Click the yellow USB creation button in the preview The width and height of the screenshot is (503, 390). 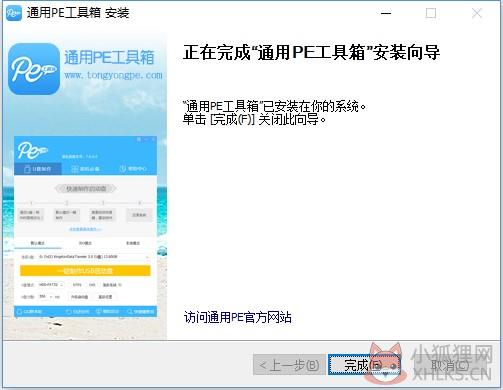(x=85, y=271)
